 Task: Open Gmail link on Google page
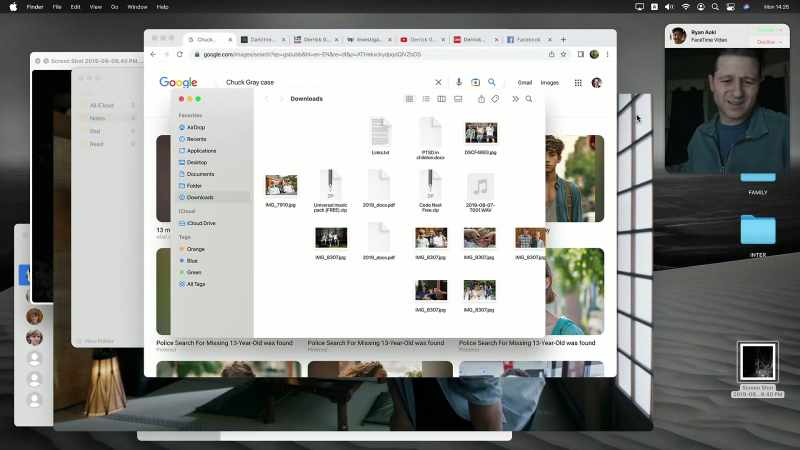(x=524, y=83)
